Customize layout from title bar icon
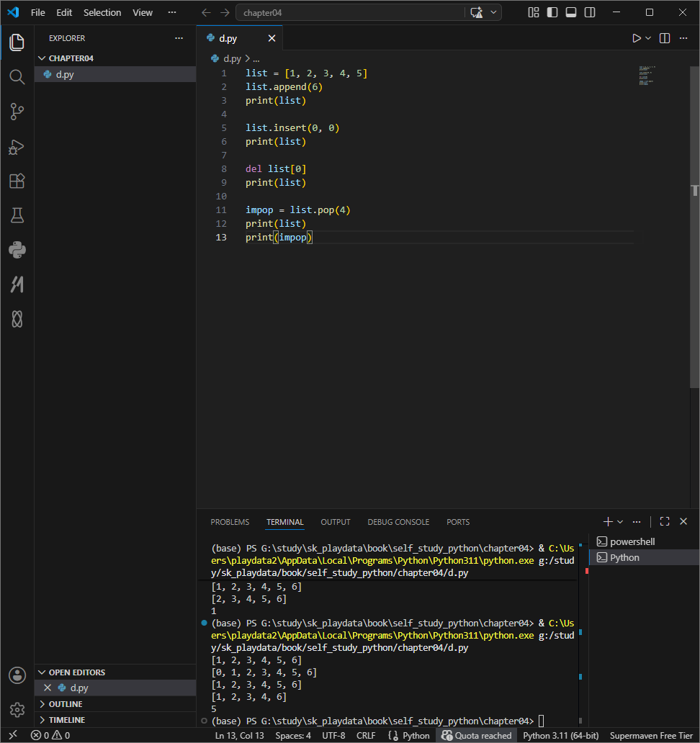This screenshot has height=743, width=700. pyautogui.click(x=534, y=13)
